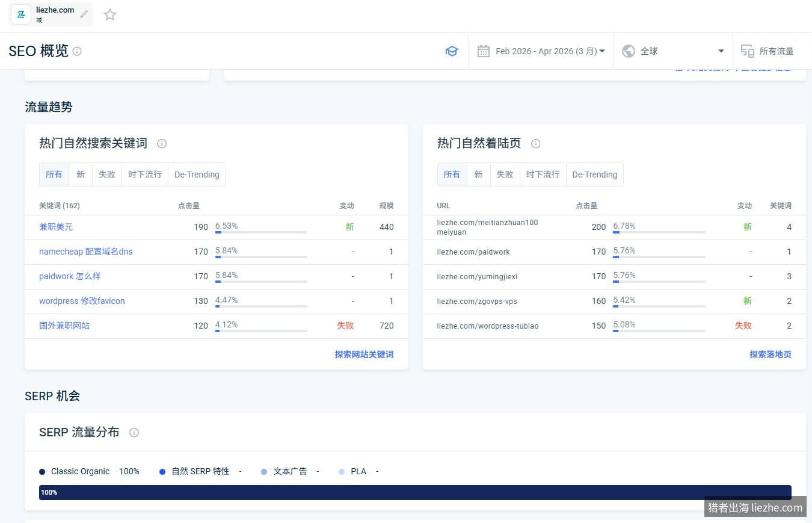Screen dimensions: 812x523
Task: Click the 6.78% share bar in landing pages
Action: pos(659,232)
